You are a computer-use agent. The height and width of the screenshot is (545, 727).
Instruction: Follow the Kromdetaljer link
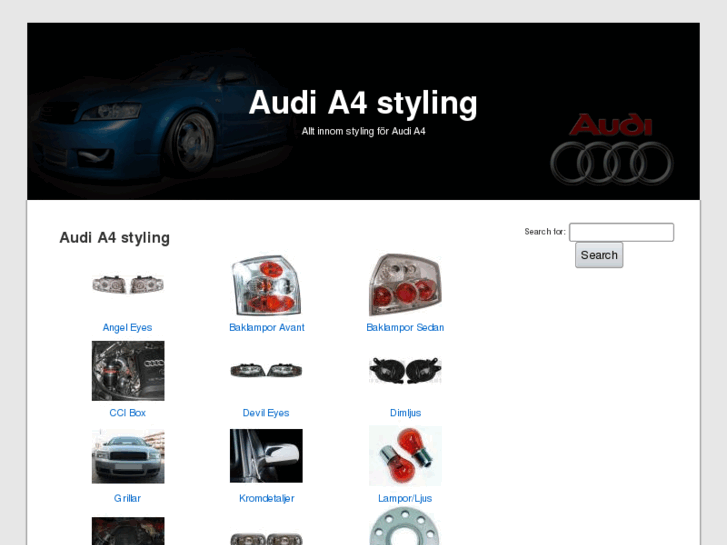(x=267, y=498)
